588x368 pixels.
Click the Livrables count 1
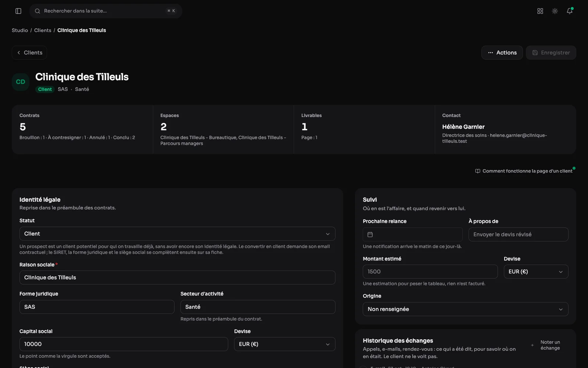tap(304, 127)
